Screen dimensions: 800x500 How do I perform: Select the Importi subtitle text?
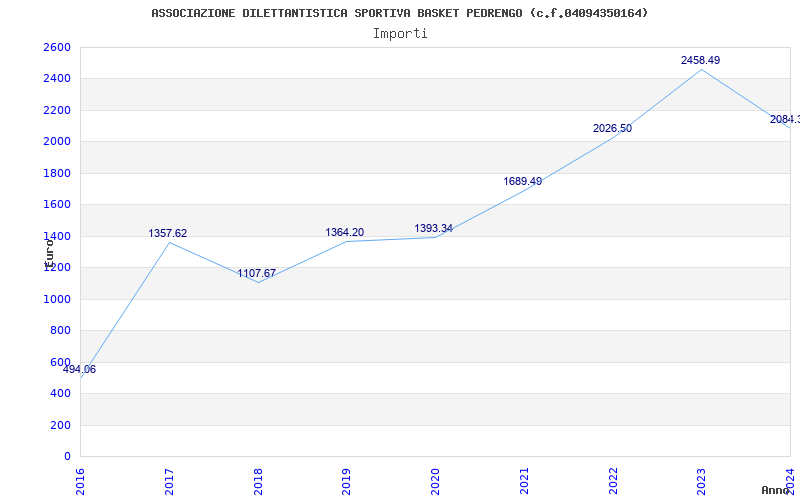point(400,34)
